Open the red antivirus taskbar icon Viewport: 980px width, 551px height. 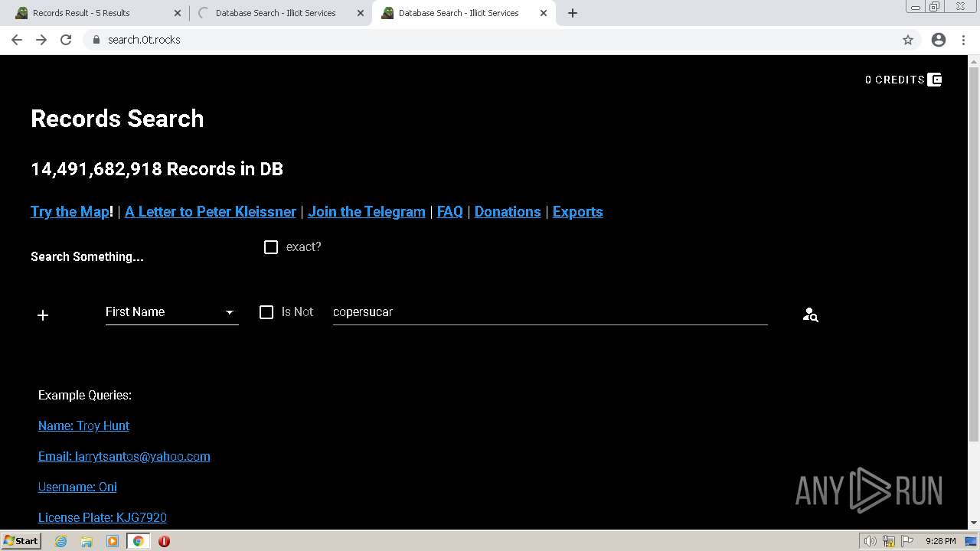click(164, 541)
